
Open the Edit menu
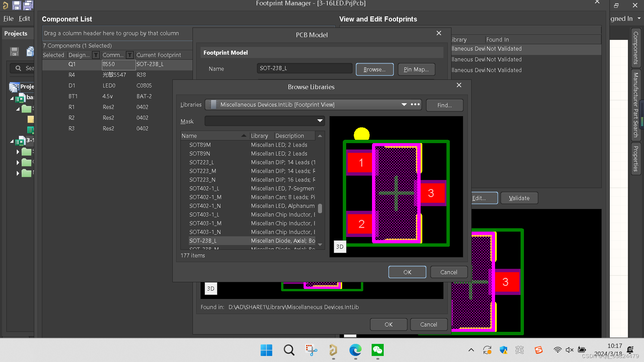tap(24, 19)
